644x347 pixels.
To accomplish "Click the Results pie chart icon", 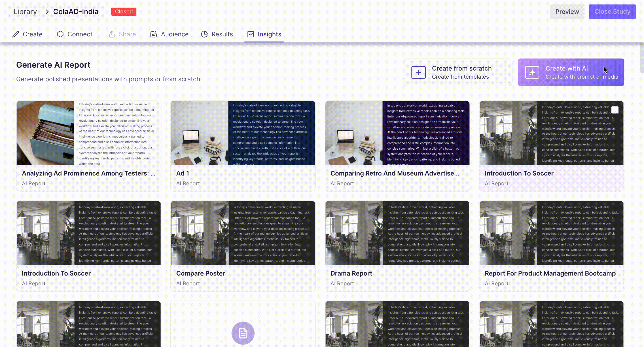I will pyautogui.click(x=204, y=34).
